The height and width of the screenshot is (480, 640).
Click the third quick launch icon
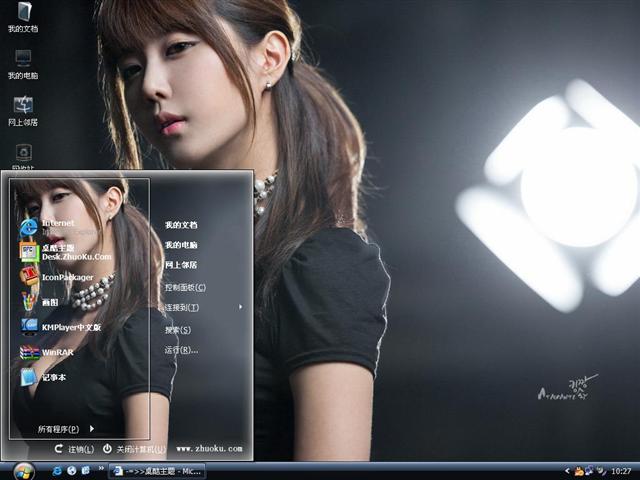86,471
